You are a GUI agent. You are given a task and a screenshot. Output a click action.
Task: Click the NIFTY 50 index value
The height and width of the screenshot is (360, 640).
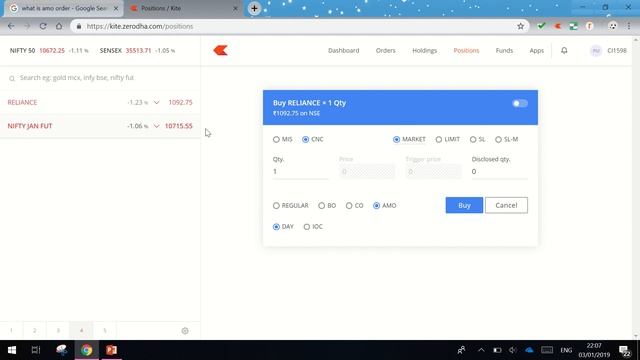[52, 51]
